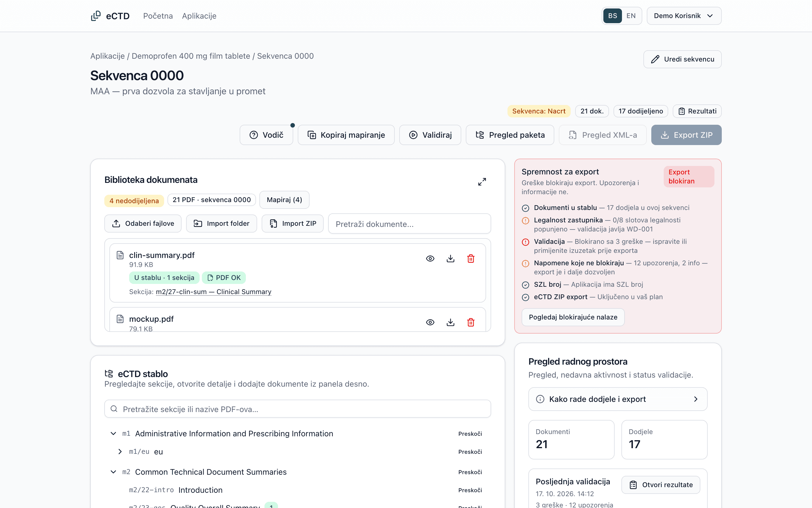Collapse m2 Common Technical Document Summaries
The image size is (812, 508).
113,472
